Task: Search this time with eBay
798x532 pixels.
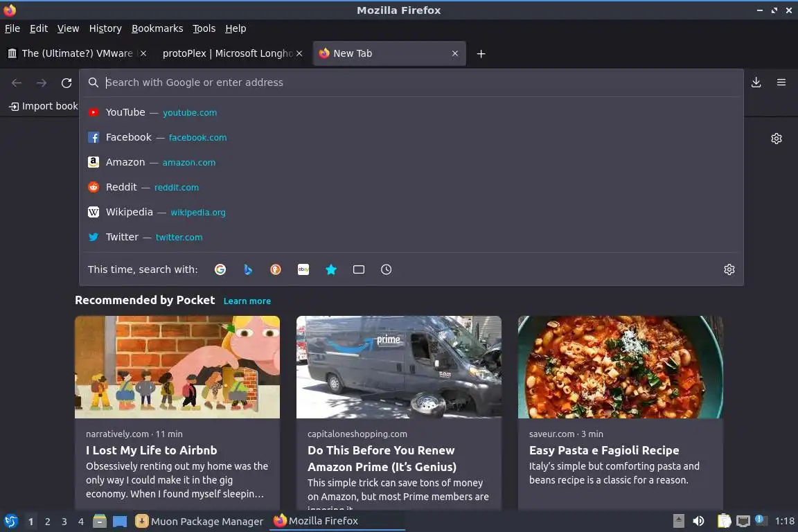Action: [303, 269]
